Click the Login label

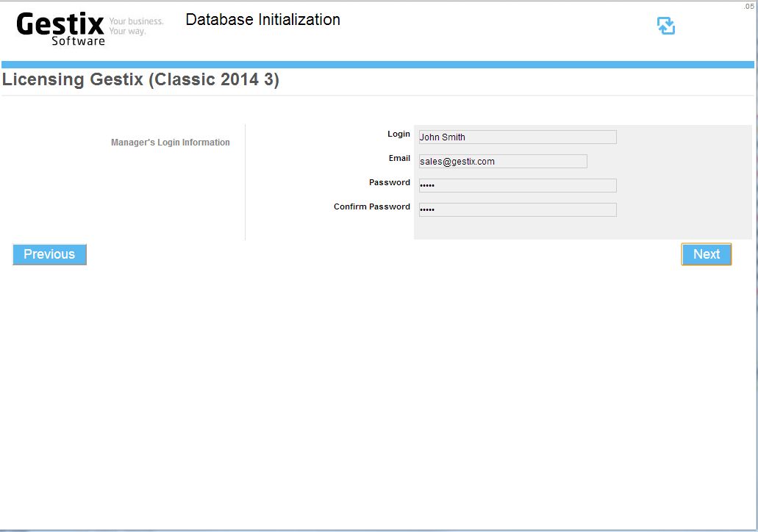(398, 134)
